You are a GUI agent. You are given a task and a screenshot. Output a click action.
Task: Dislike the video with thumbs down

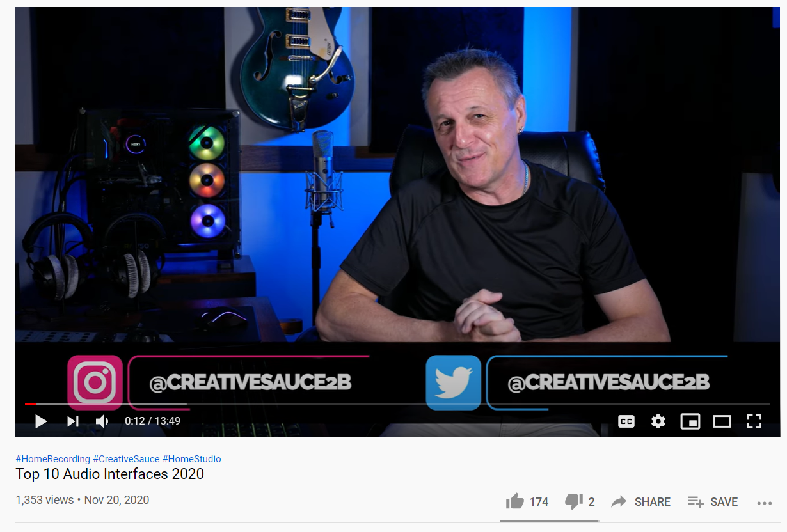pyautogui.click(x=574, y=502)
